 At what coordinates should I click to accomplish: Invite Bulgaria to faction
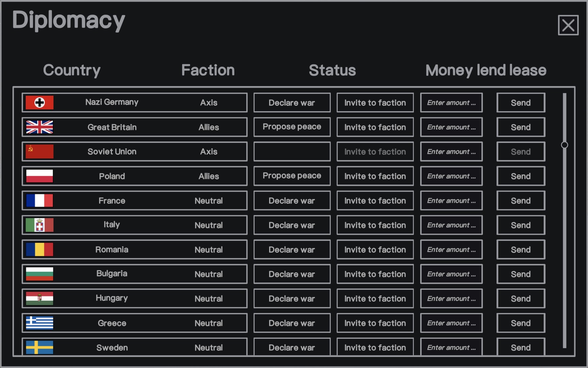point(375,274)
